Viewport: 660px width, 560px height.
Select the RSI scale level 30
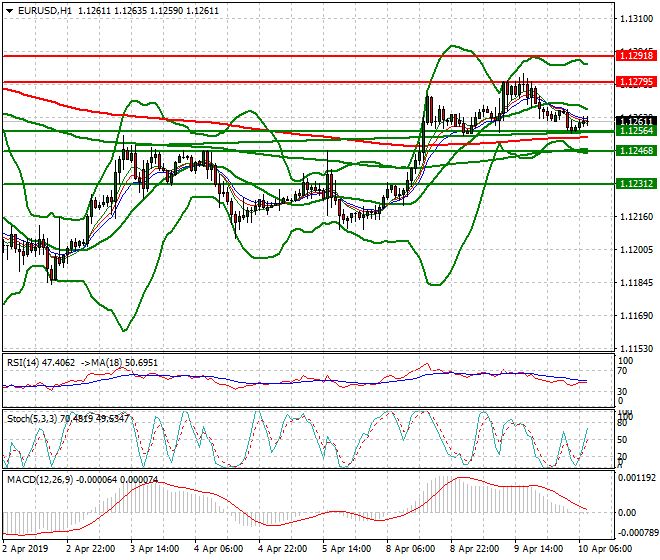point(622,392)
